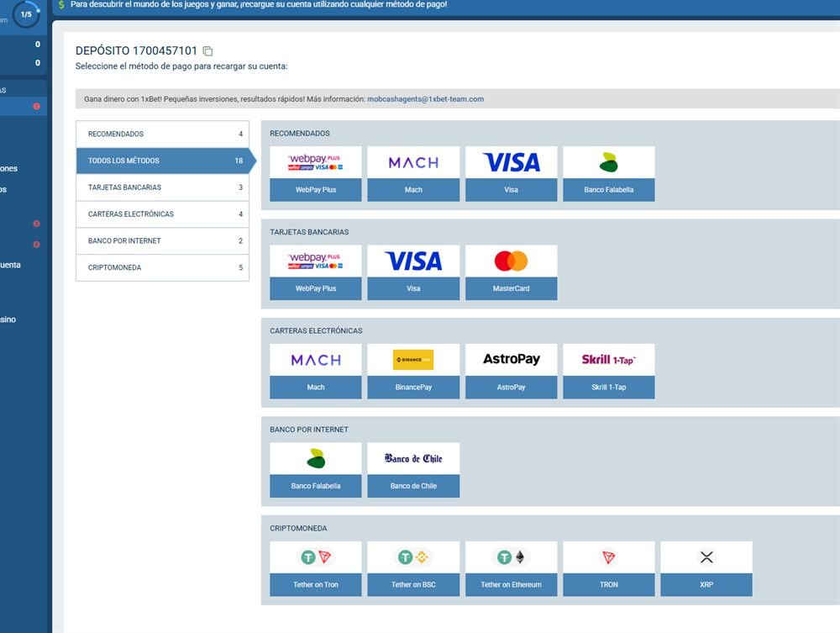Open Banco por Internet category
Image resolution: width=840 pixels, height=633 pixels.
162,241
